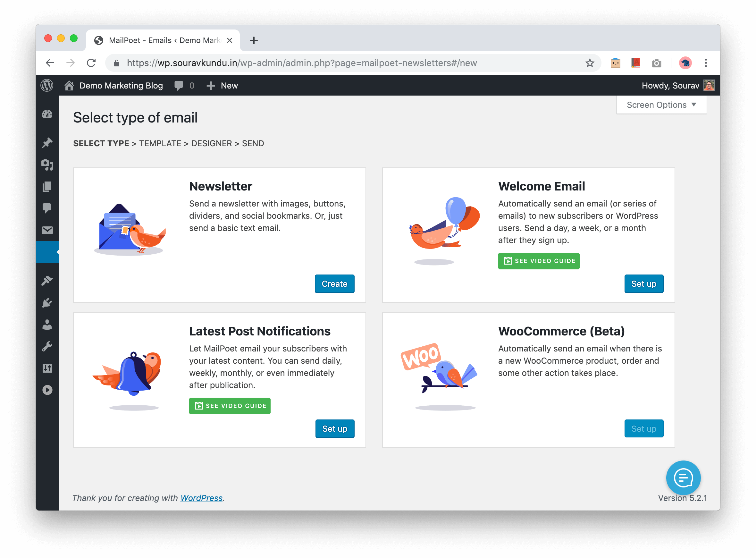Expand comments count dropdown in toolbar

pyautogui.click(x=182, y=85)
